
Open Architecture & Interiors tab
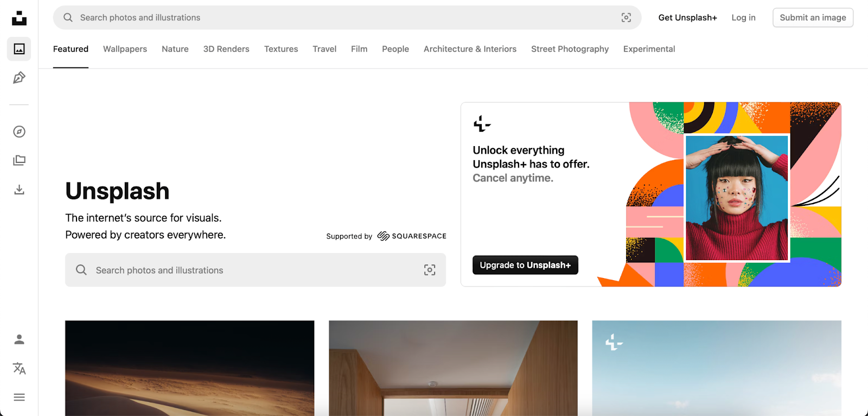coord(470,49)
